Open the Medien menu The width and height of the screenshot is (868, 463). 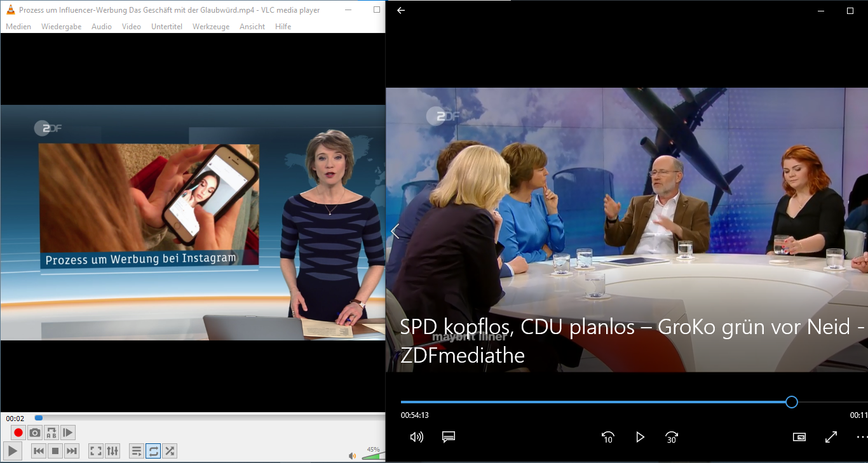coord(18,27)
